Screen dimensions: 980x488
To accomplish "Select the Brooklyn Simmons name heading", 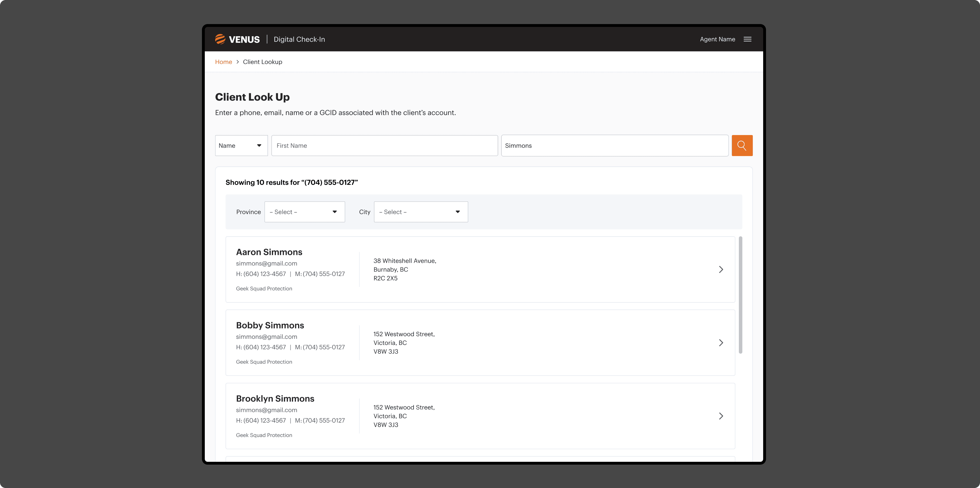I will pyautogui.click(x=275, y=399).
